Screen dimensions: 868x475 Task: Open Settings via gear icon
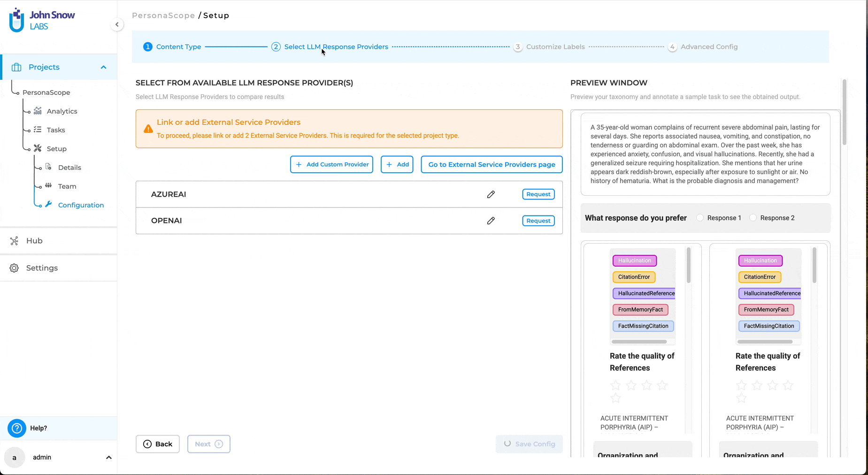[x=14, y=268]
